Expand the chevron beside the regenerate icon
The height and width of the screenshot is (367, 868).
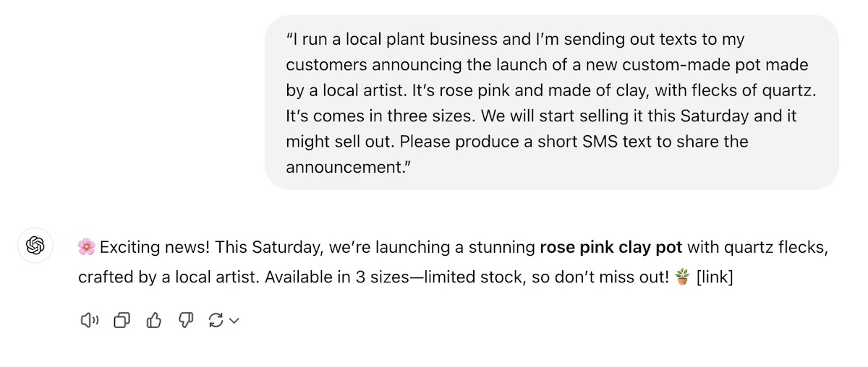(234, 321)
